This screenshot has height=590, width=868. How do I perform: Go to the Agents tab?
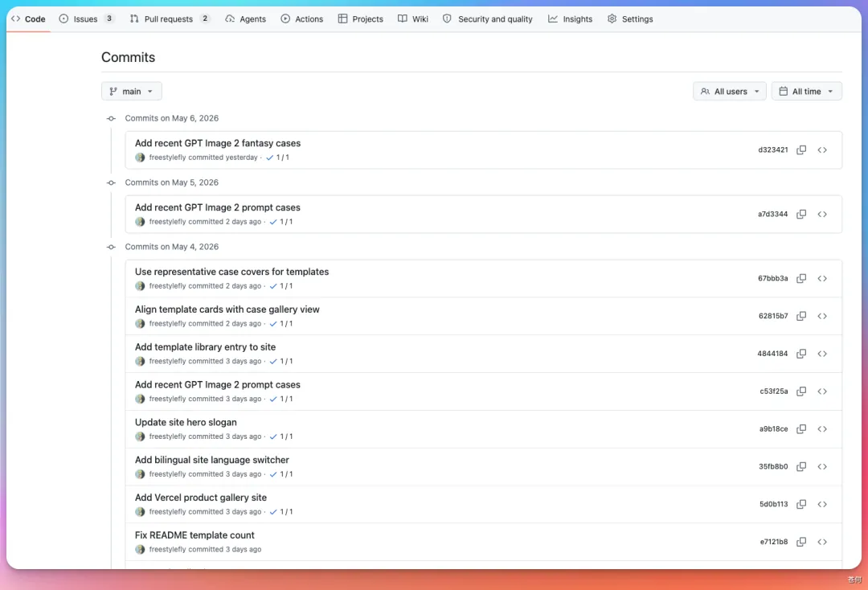tap(245, 18)
